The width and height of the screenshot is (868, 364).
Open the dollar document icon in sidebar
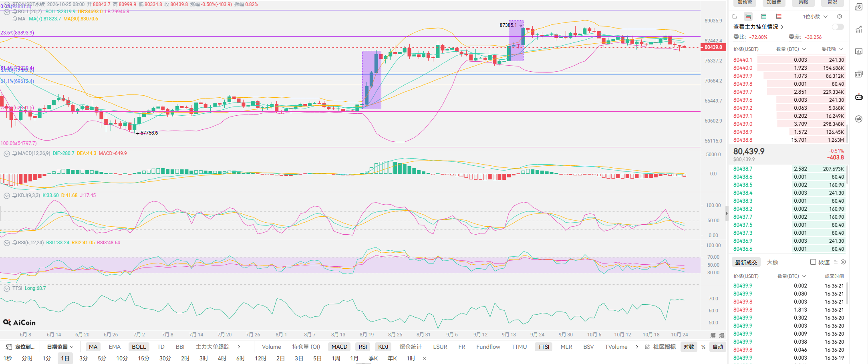tap(859, 7)
